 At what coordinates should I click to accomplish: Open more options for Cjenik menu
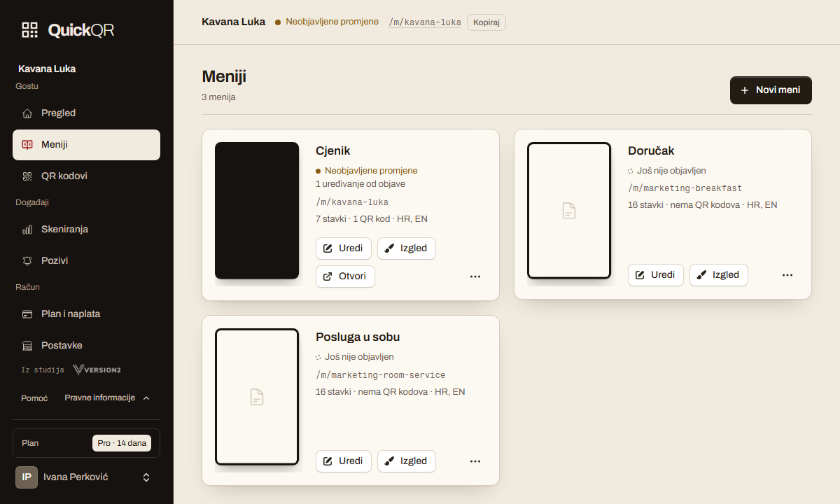coord(475,276)
